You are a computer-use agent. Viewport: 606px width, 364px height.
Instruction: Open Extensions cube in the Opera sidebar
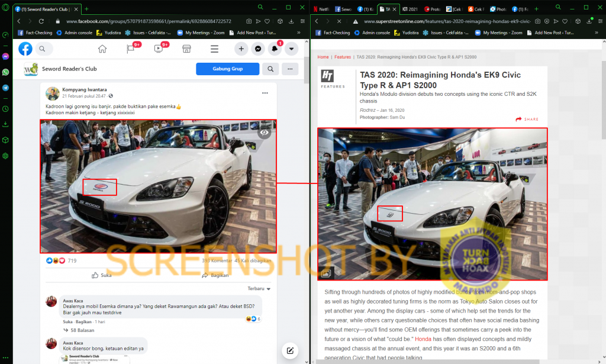tap(5, 140)
